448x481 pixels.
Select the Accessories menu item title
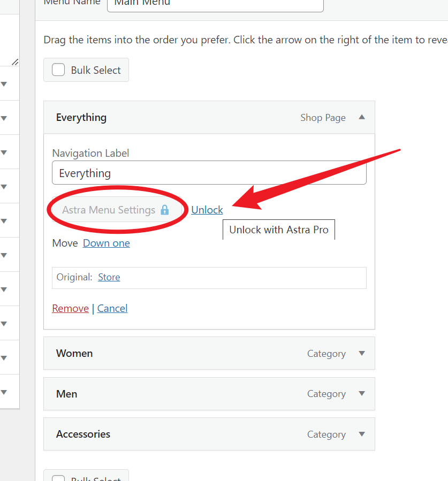(83, 434)
